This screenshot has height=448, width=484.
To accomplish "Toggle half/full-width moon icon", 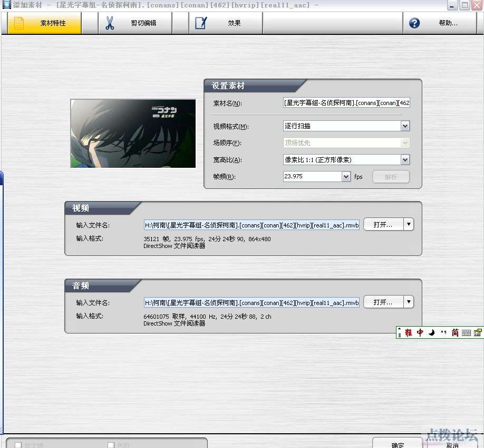I will 432,332.
